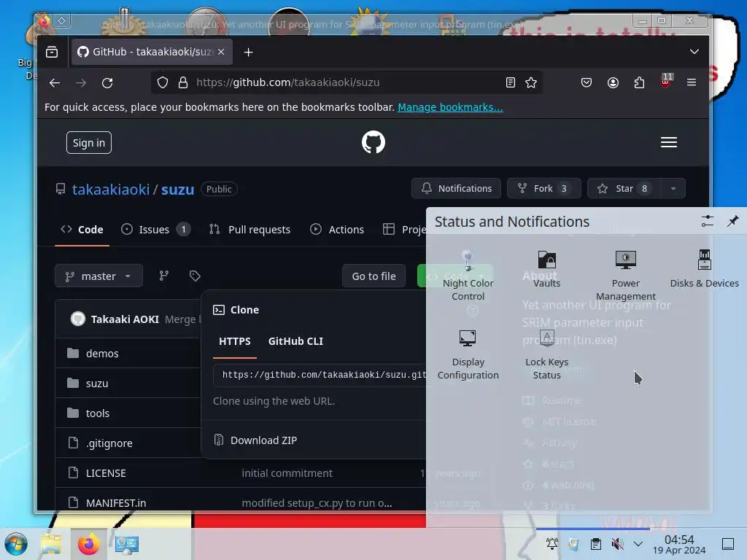Open the suzu repository link
Screen dimensions: 747x560
pyautogui.click(x=178, y=190)
